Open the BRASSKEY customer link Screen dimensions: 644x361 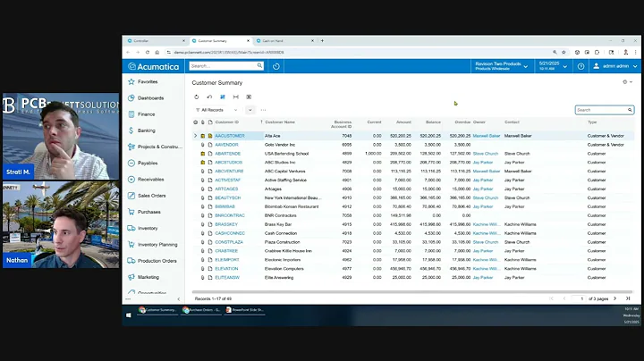[226, 224]
